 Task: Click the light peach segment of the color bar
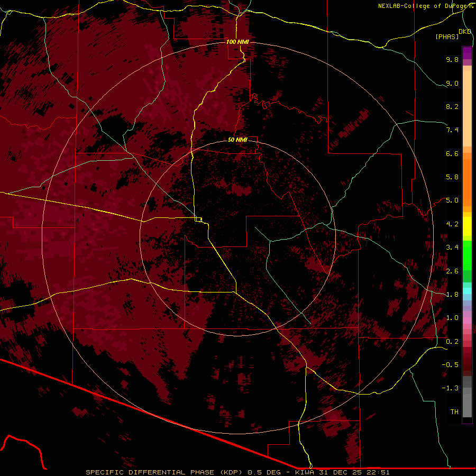[467, 108]
